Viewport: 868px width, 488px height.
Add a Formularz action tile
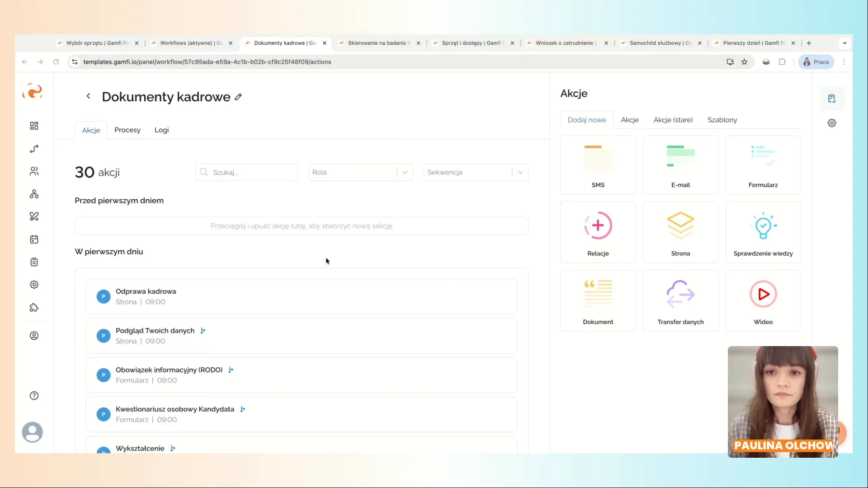763,165
